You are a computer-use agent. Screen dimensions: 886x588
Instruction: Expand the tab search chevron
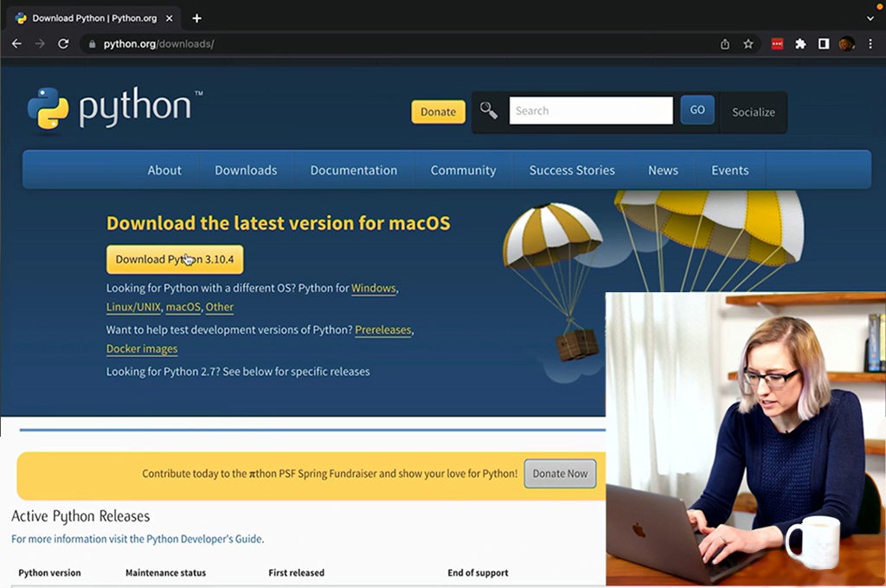(870, 18)
